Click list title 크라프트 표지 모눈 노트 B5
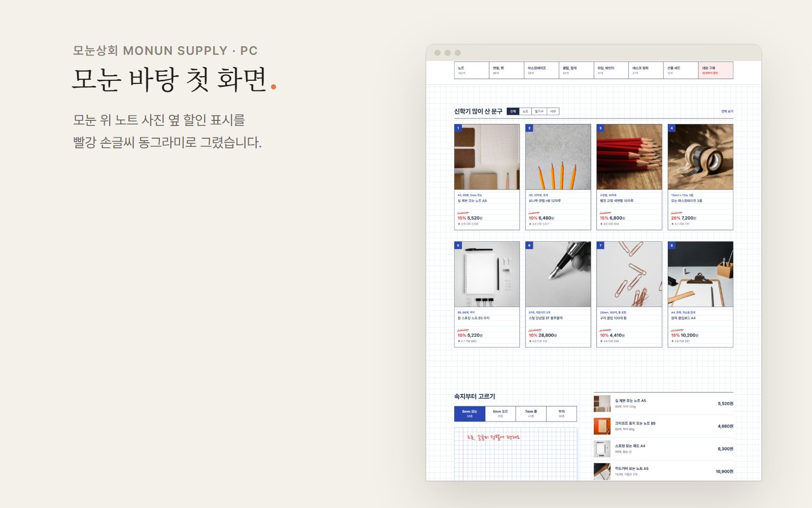This screenshot has width=812, height=508. coord(635,423)
